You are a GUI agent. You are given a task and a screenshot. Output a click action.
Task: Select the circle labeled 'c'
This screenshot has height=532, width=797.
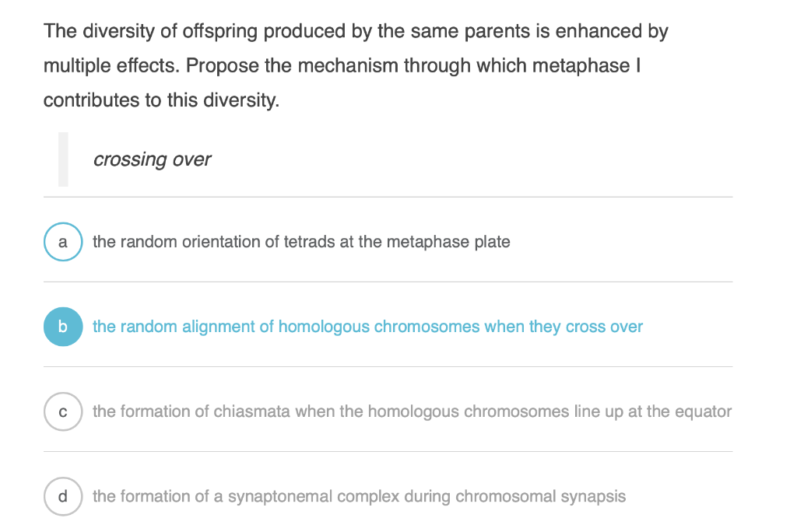(63, 411)
